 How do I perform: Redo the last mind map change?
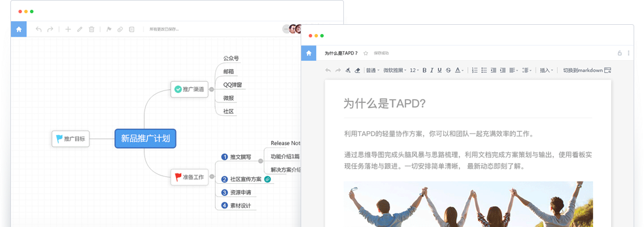tap(50, 29)
